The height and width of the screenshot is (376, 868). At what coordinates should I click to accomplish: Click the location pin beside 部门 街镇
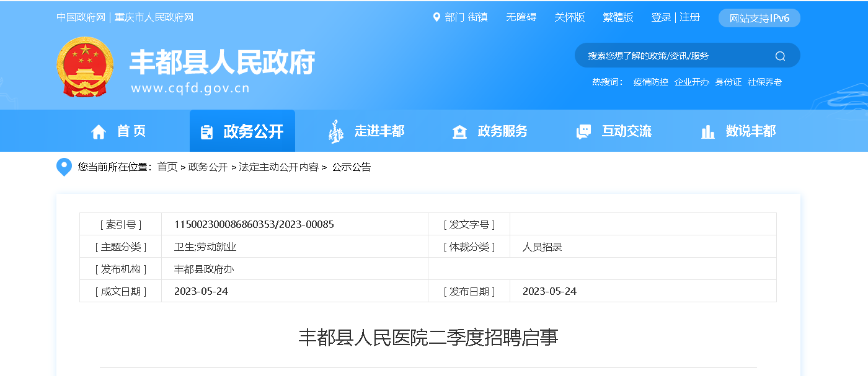pos(436,17)
